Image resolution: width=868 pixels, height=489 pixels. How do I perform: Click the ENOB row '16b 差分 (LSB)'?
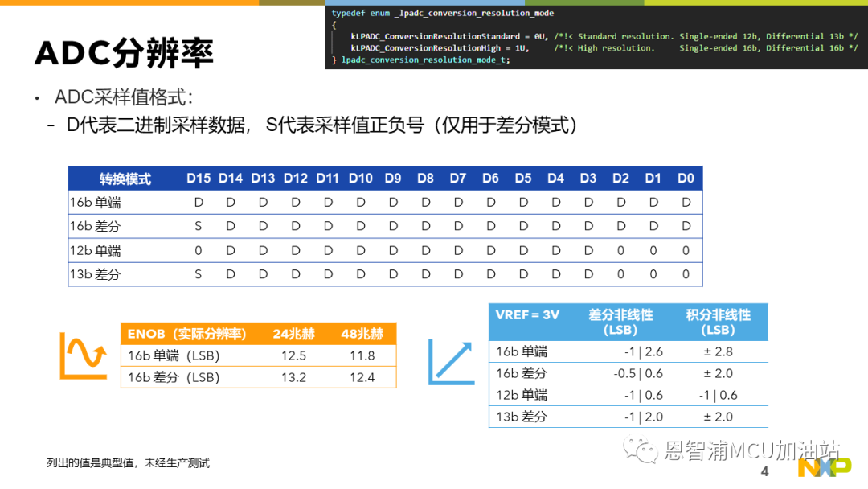click(174, 377)
